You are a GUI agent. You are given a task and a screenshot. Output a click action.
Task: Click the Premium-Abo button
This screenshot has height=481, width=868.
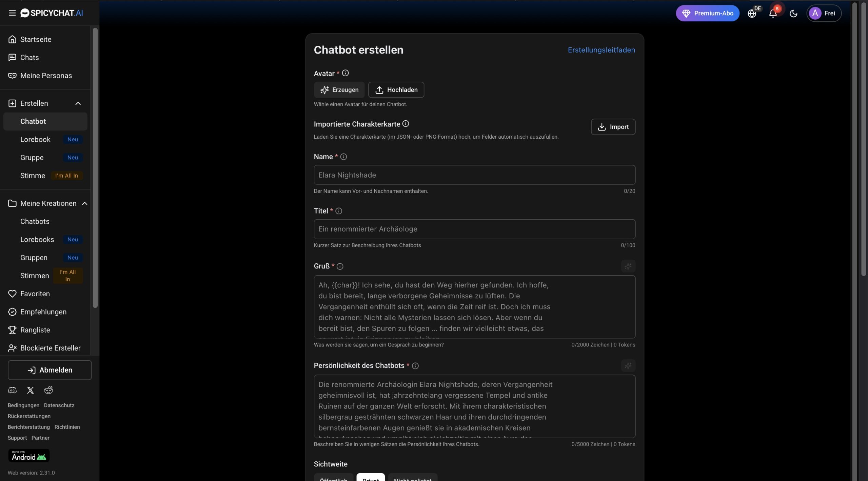click(707, 13)
